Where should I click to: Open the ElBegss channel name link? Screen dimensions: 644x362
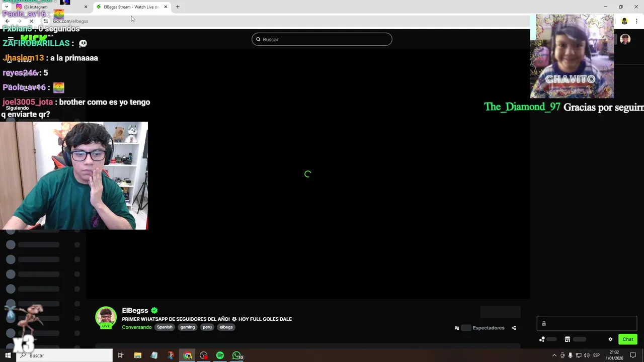point(135,310)
